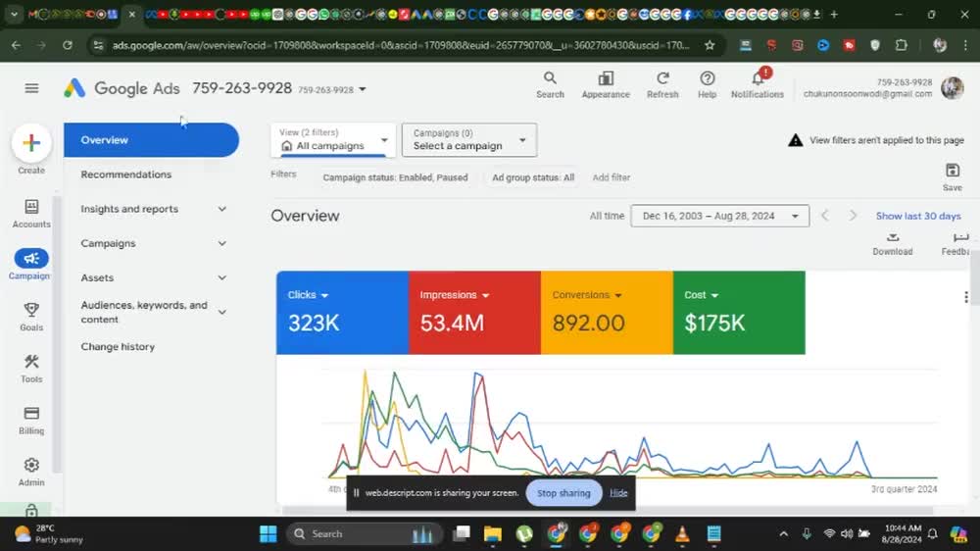
Task: Edit Campaign status filter chip
Action: pyautogui.click(x=395, y=177)
